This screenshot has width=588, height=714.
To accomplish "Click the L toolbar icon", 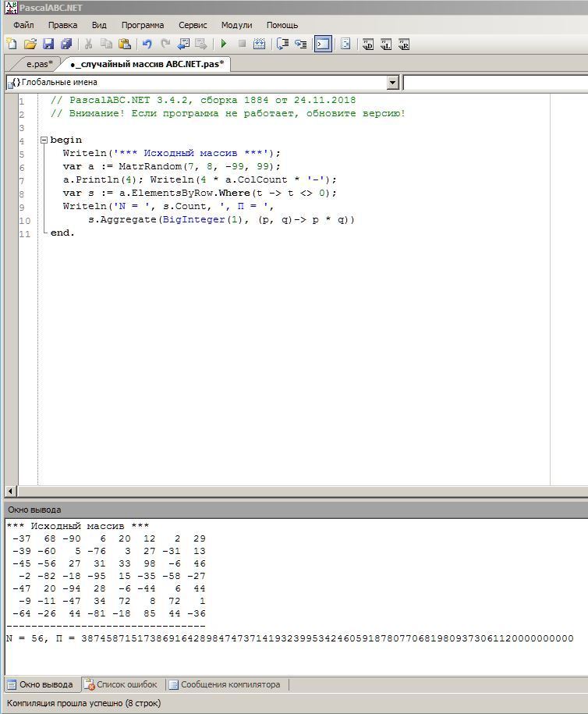I will click(386, 44).
